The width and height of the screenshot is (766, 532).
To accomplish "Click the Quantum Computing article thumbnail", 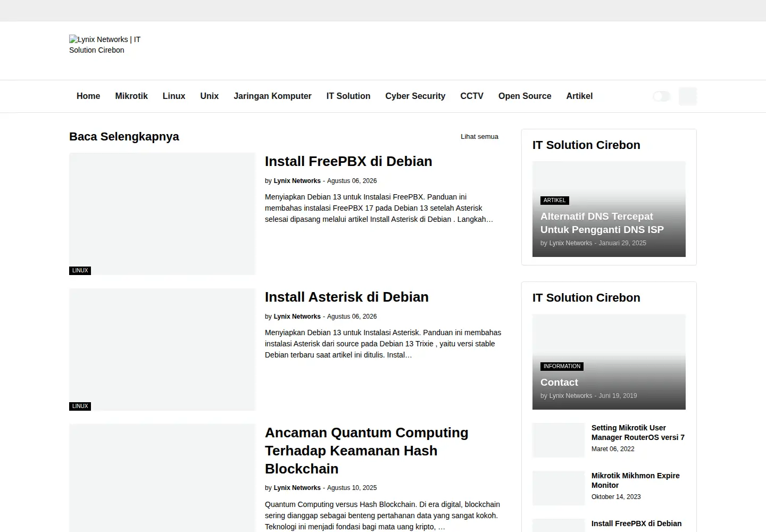I will [162, 478].
